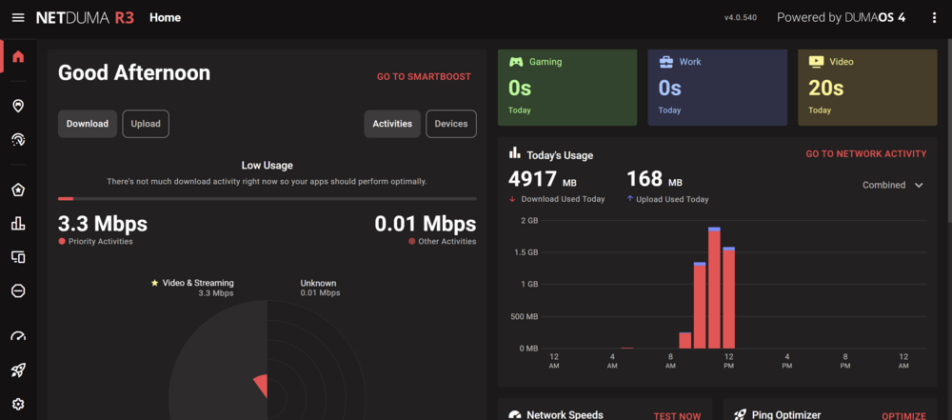Image resolution: width=952 pixels, height=420 pixels.
Task: Click the Video & Streaming star icon
Action: tap(154, 283)
